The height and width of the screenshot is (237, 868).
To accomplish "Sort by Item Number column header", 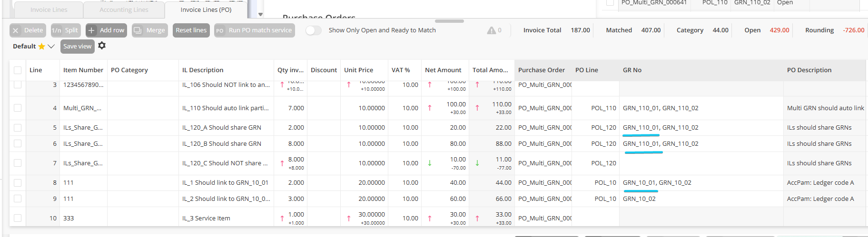I will tap(83, 70).
